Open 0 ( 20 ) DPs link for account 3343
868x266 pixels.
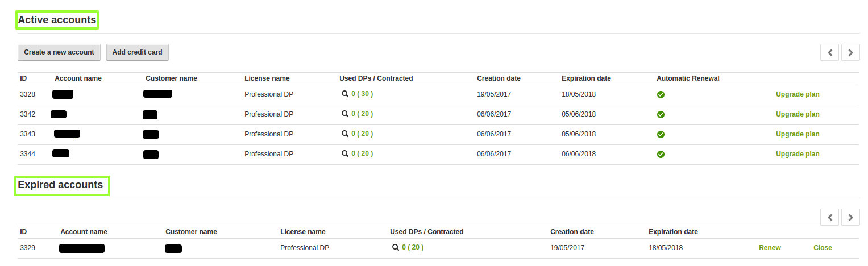362,134
